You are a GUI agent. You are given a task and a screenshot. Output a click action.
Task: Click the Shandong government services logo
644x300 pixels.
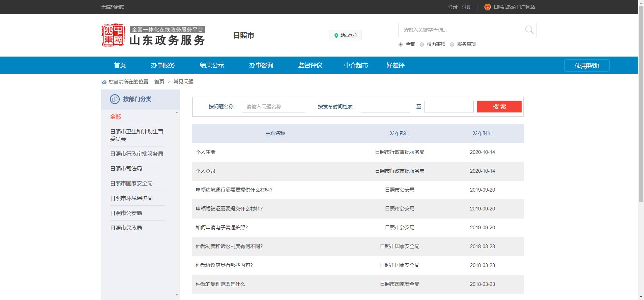click(153, 35)
